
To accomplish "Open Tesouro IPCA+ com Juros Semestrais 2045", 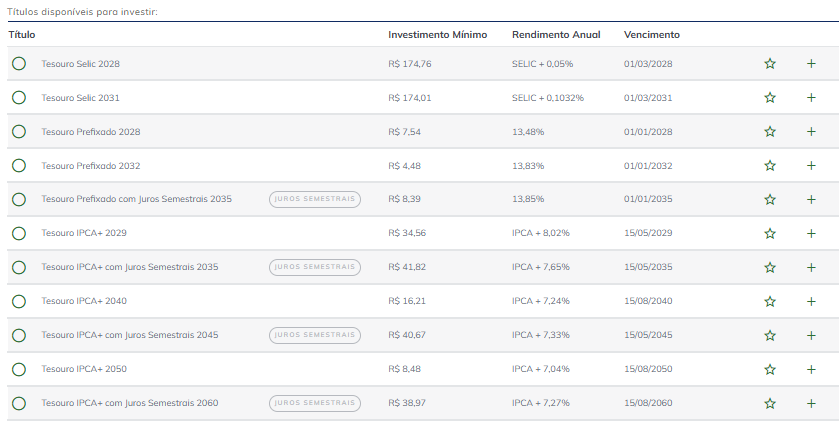I will pos(129,335).
